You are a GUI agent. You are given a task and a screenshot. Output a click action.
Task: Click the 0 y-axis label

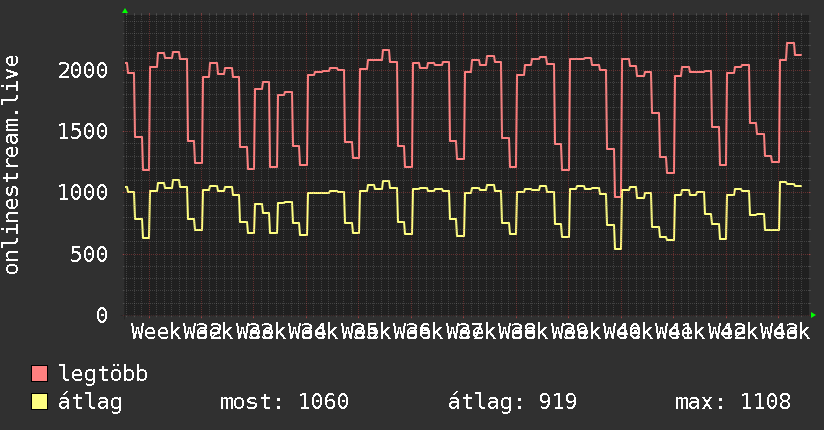tap(102, 315)
